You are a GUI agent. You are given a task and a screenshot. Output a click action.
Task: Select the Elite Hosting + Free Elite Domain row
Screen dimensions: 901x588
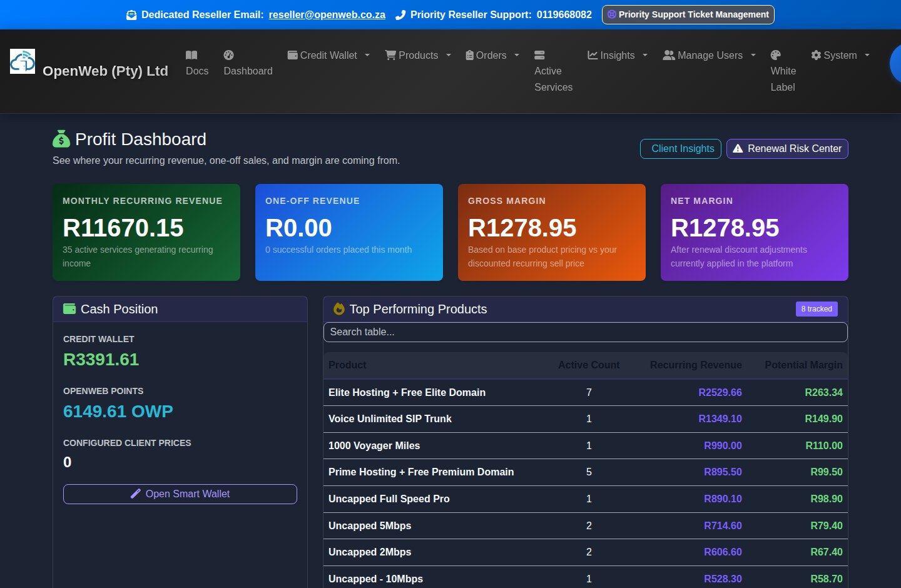(586, 392)
